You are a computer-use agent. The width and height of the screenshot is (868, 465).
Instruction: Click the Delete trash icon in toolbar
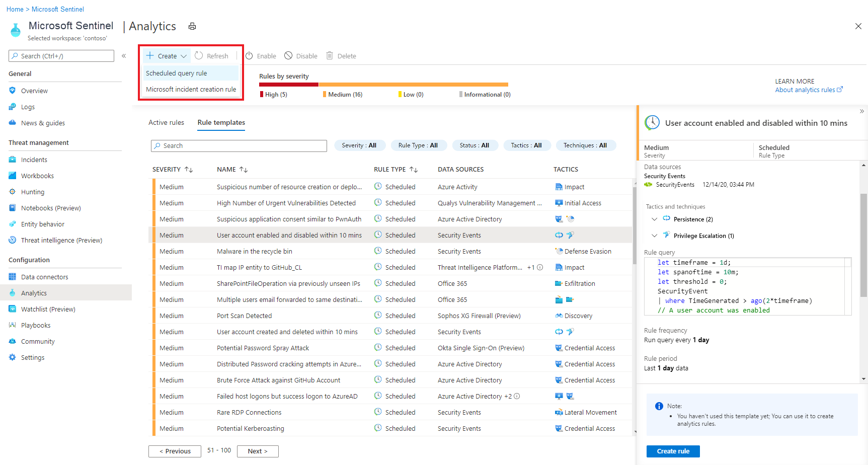[x=330, y=56]
